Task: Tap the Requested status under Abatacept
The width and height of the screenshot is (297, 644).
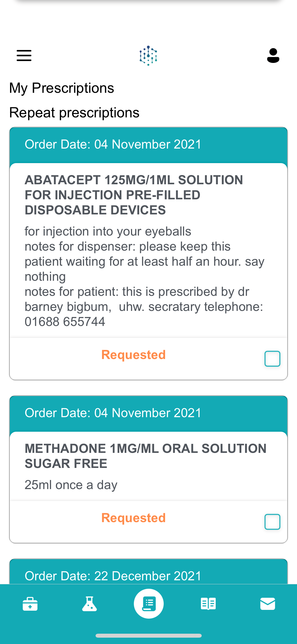Action: click(134, 355)
